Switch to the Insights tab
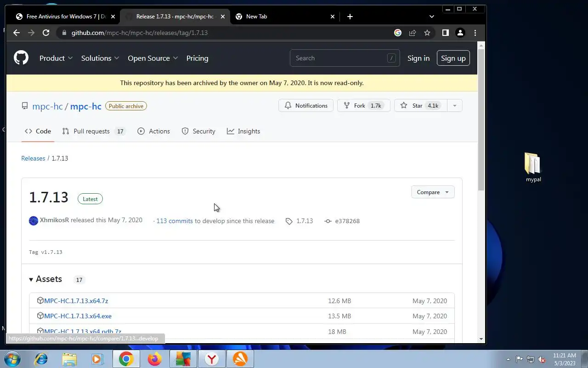 243,131
